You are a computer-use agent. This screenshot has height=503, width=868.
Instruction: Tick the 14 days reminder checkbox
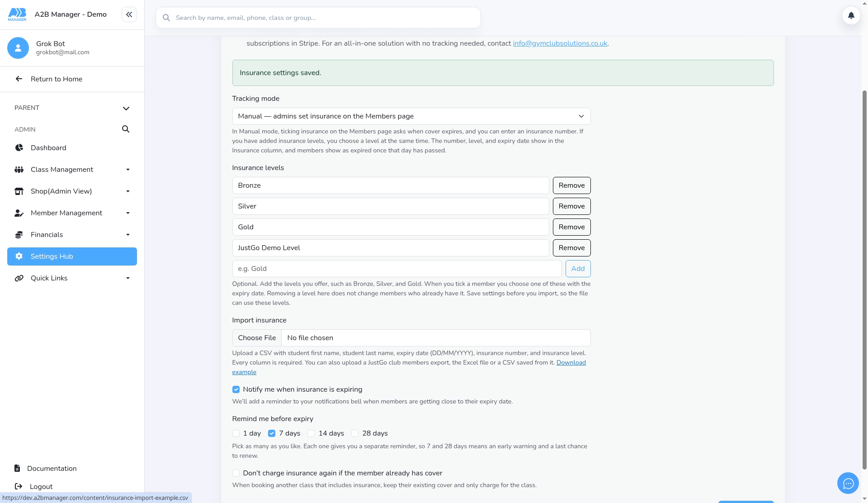pyautogui.click(x=311, y=433)
